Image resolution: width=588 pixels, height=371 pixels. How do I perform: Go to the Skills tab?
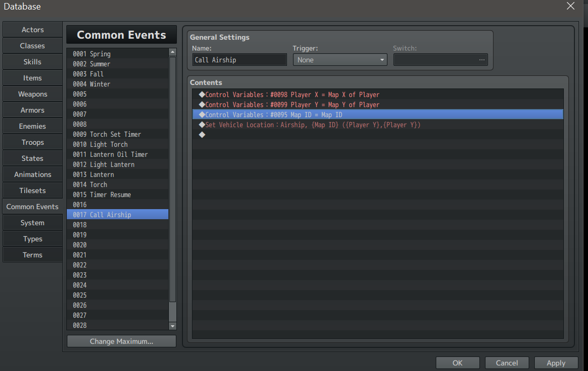tap(33, 62)
